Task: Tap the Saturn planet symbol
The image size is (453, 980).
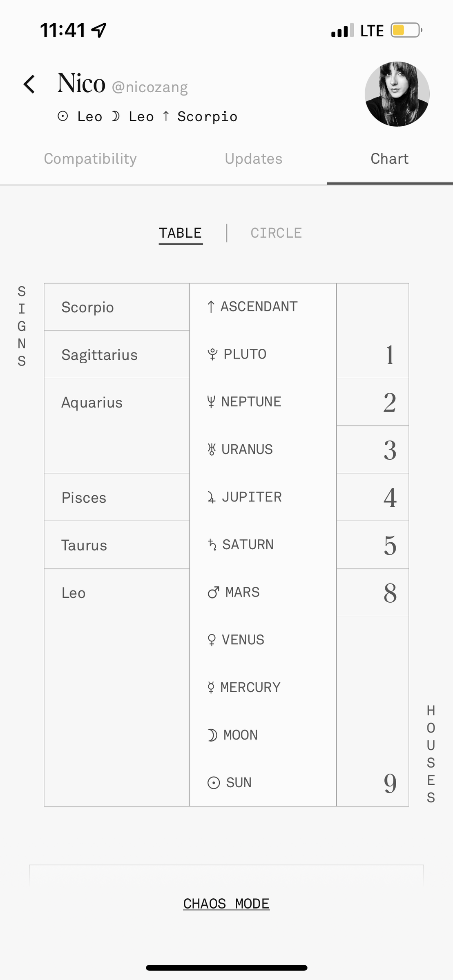Action: pos(212,544)
